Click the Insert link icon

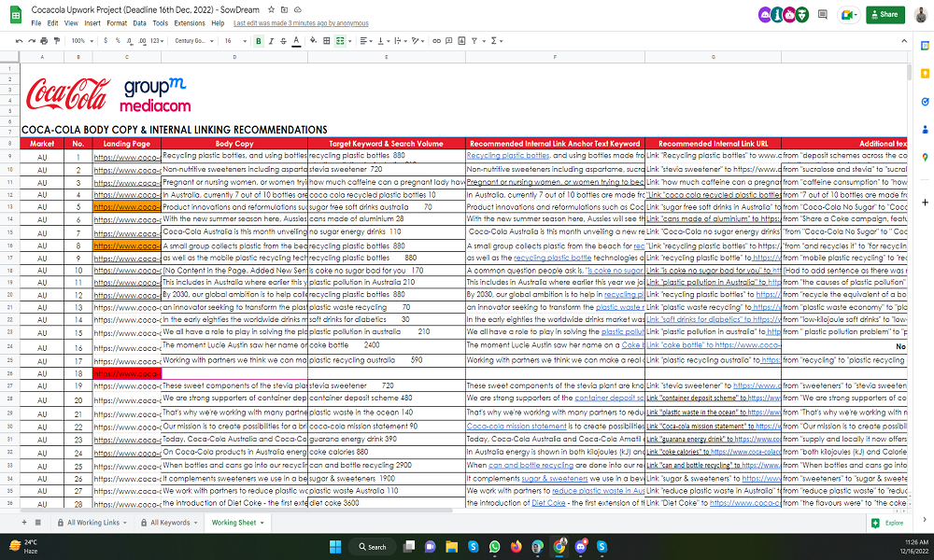point(436,41)
